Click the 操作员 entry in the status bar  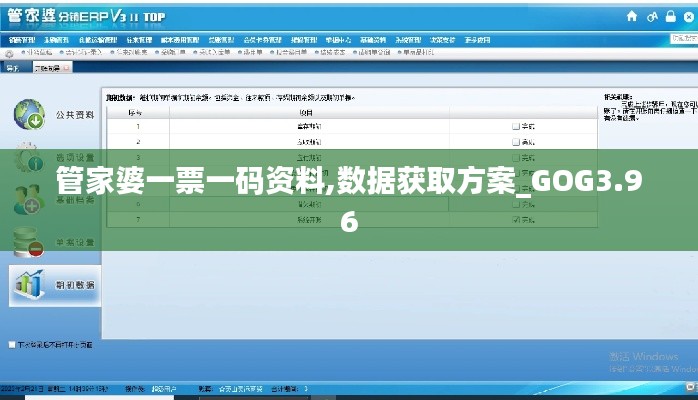(150, 389)
